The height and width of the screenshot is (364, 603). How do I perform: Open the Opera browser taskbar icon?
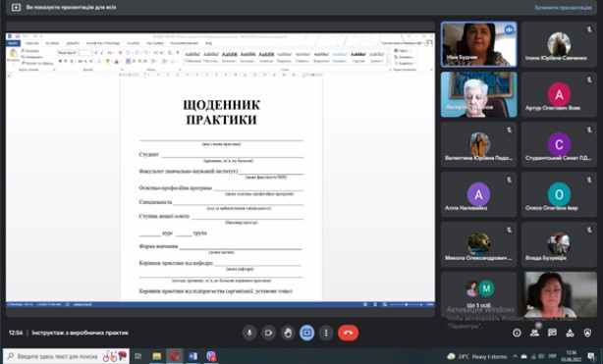pyautogui.click(x=175, y=356)
